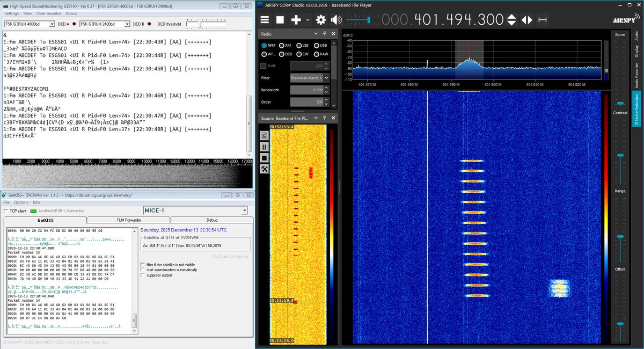Viewport: 644px width, 349px height.
Task: Enable start soundmodem automatically
Action: (x=142, y=270)
